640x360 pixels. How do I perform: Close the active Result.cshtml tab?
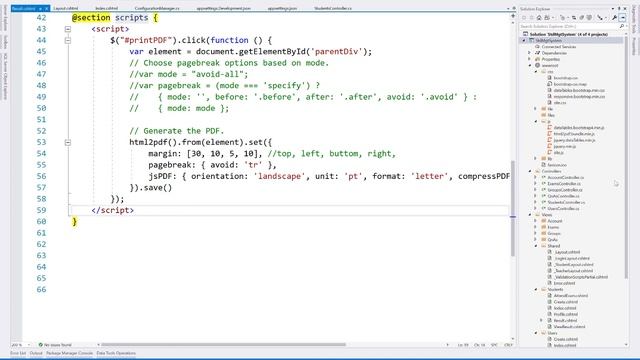tap(47, 9)
